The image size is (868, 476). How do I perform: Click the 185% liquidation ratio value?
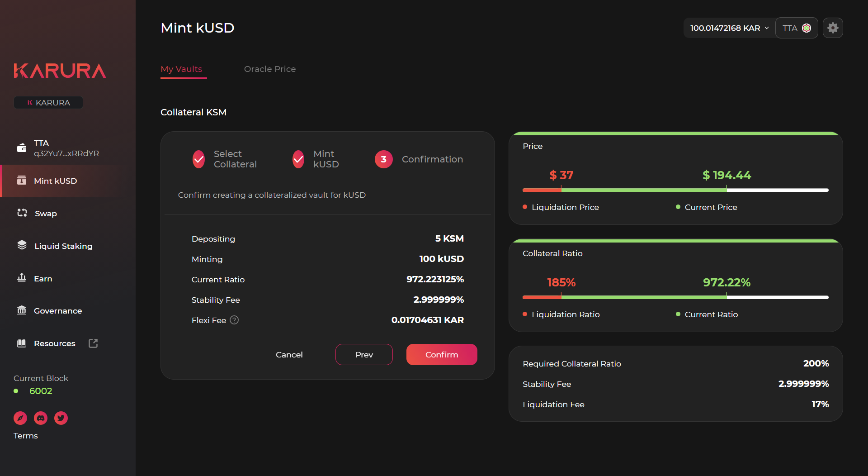pyautogui.click(x=561, y=282)
